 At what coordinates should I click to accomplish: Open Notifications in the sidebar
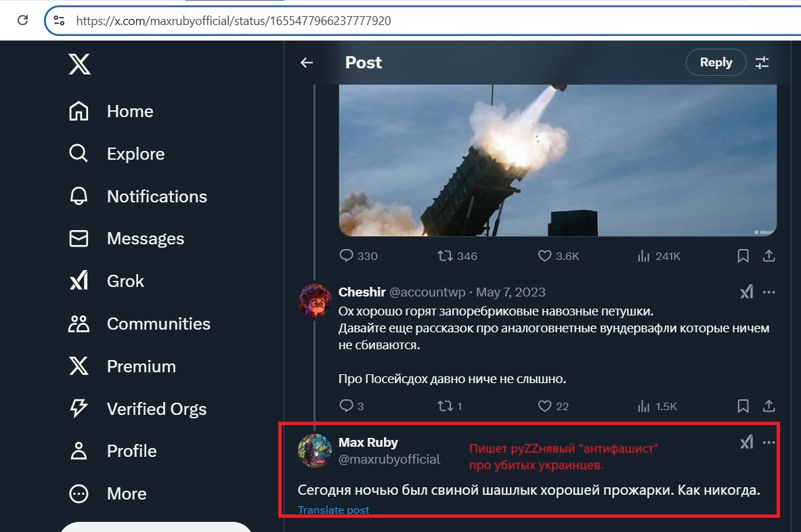(x=138, y=196)
